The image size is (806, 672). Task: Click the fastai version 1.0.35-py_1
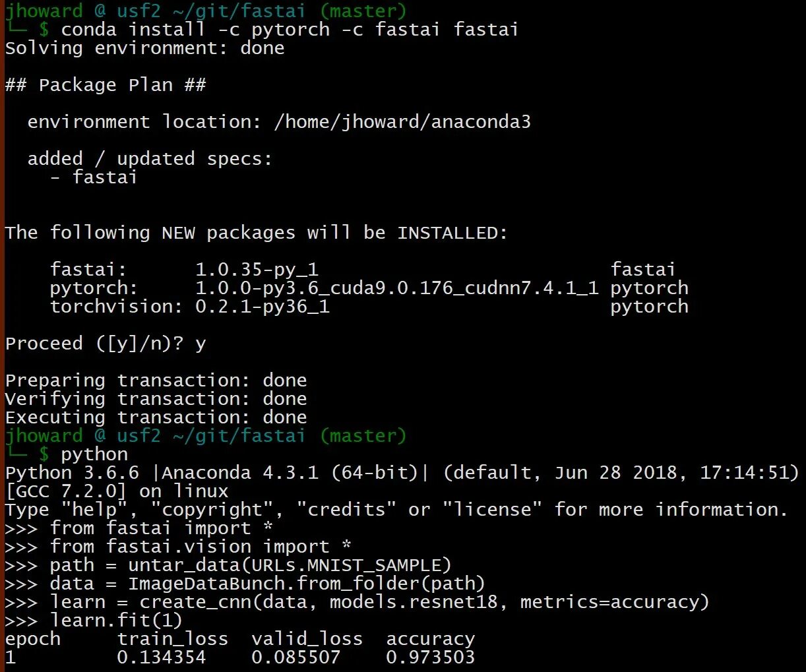tap(257, 270)
